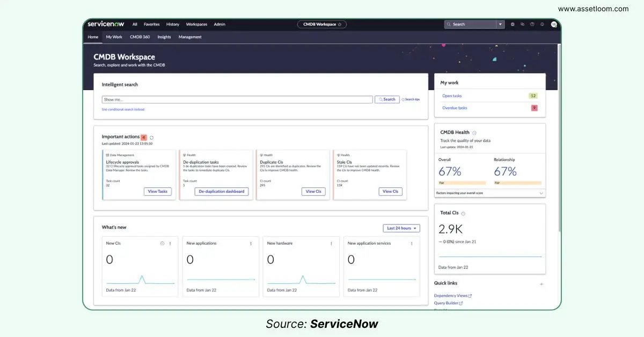644x337 pixels.
Task: Switch to the CMDB 360 tab
Action: (x=140, y=36)
